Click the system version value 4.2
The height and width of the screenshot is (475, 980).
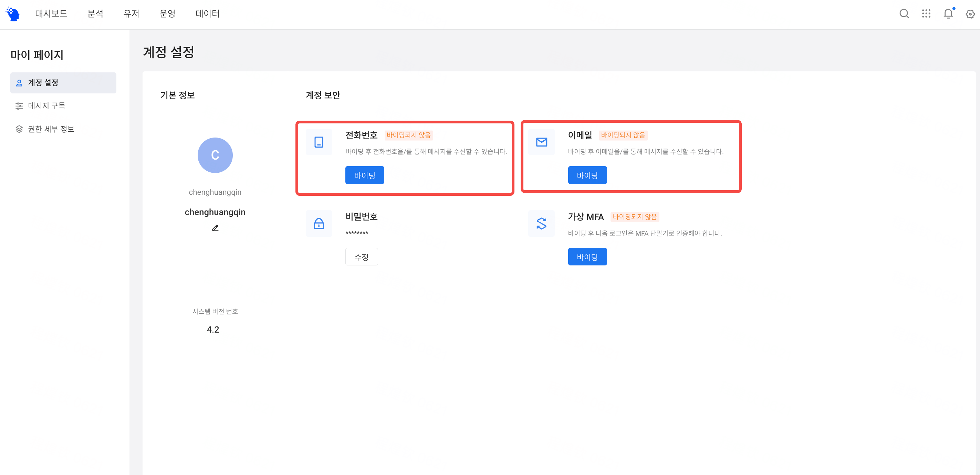pyautogui.click(x=213, y=330)
